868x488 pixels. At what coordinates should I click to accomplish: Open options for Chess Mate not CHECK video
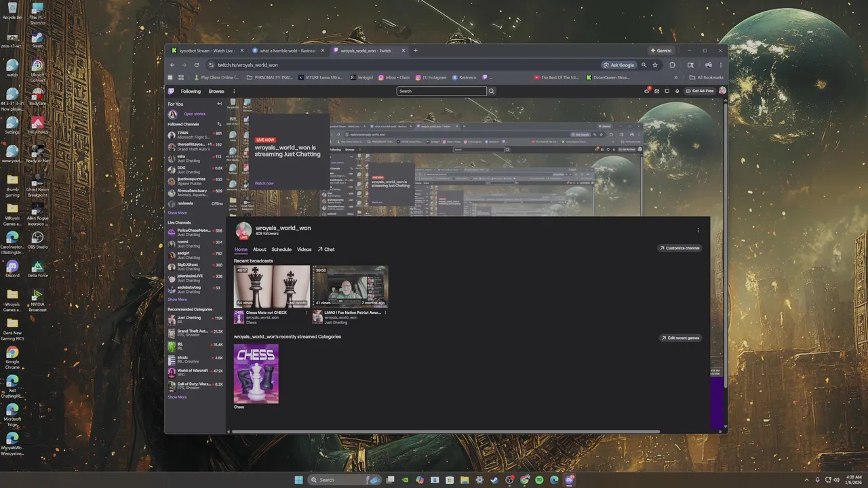pos(307,312)
